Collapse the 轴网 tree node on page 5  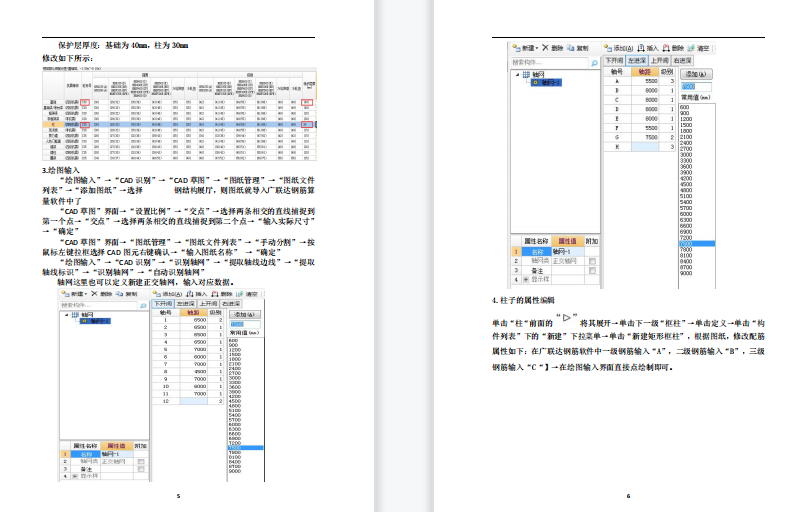point(66,315)
